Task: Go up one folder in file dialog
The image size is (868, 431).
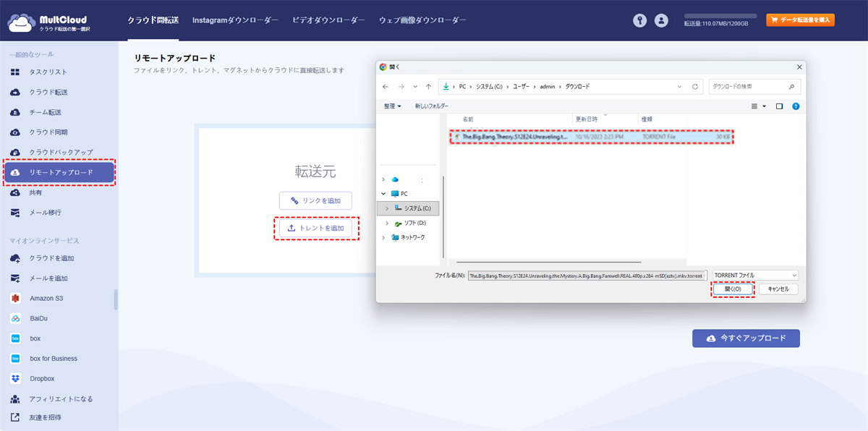Action: point(428,86)
